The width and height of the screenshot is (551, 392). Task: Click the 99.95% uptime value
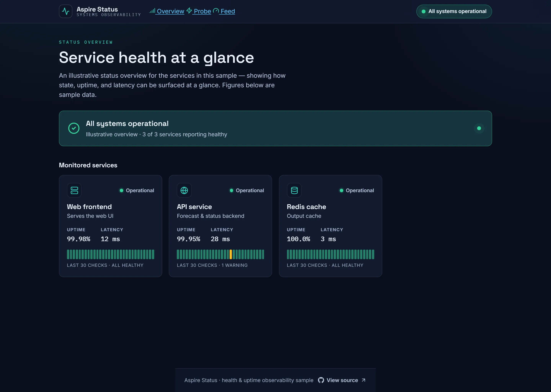188,239
